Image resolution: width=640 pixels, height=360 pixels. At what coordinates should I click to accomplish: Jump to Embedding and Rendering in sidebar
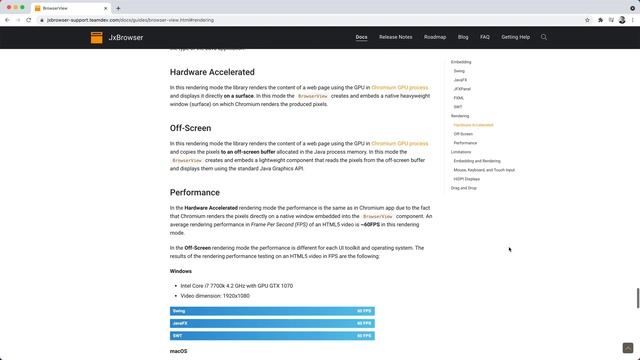pyautogui.click(x=477, y=161)
